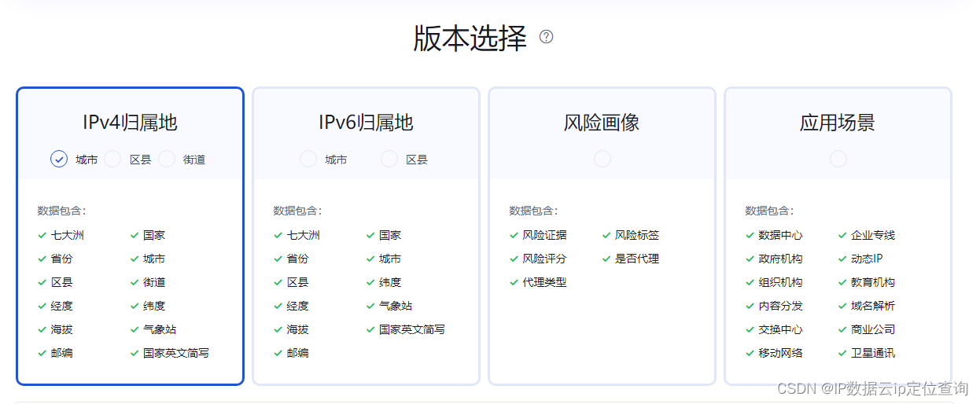Click the 风险标签 item
The height and width of the screenshot is (404, 980).
point(637,235)
